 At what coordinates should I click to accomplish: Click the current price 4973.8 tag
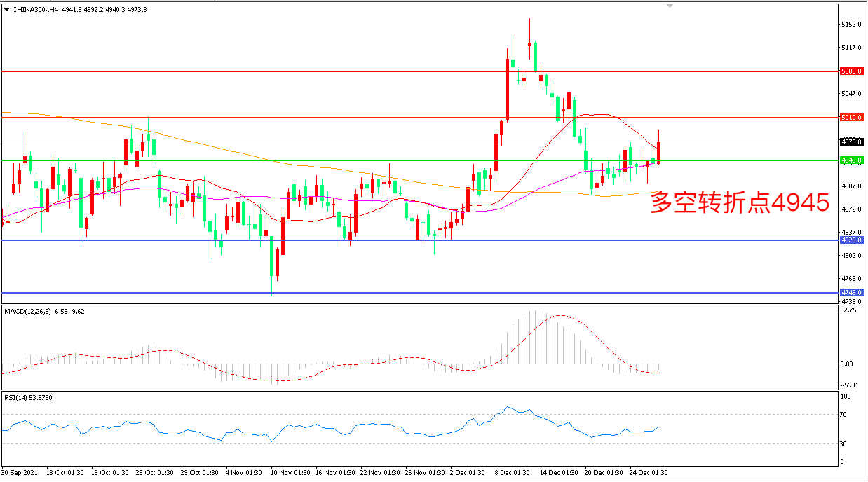pyautogui.click(x=850, y=142)
